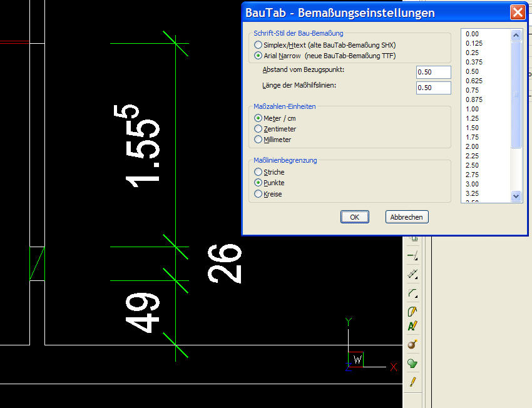Select Simplex/Htext font style radio button
Viewport: 532px width, 408px height.
[258, 45]
